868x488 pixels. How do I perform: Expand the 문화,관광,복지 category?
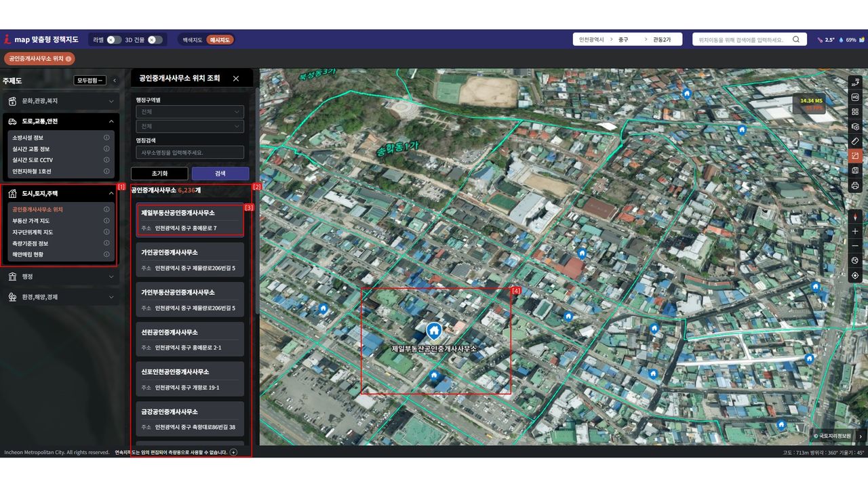pyautogui.click(x=61, y=101)
